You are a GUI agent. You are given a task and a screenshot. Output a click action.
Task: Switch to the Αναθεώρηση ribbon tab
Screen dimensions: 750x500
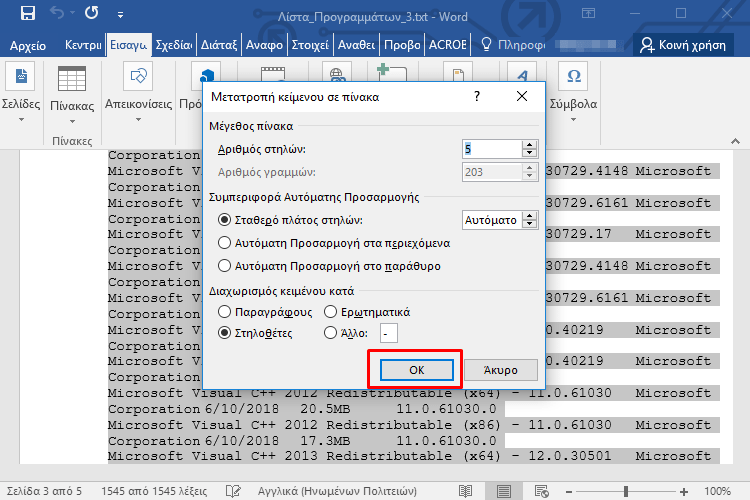[x=356, y=45]
